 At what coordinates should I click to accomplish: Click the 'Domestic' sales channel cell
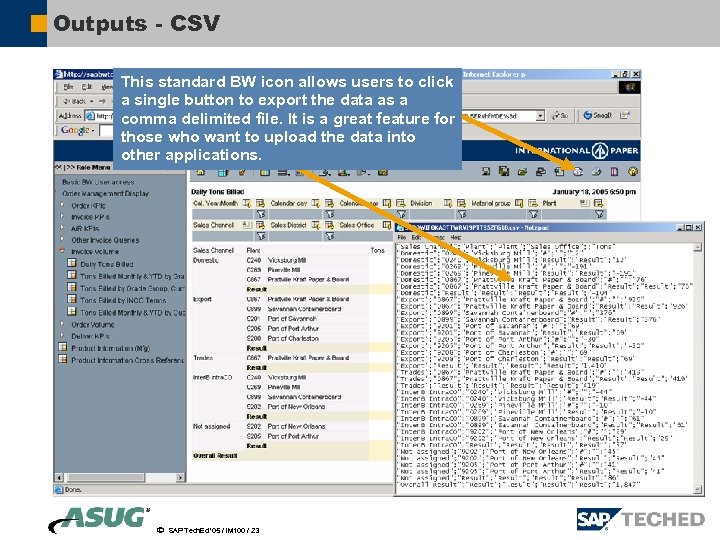(205, 260)
